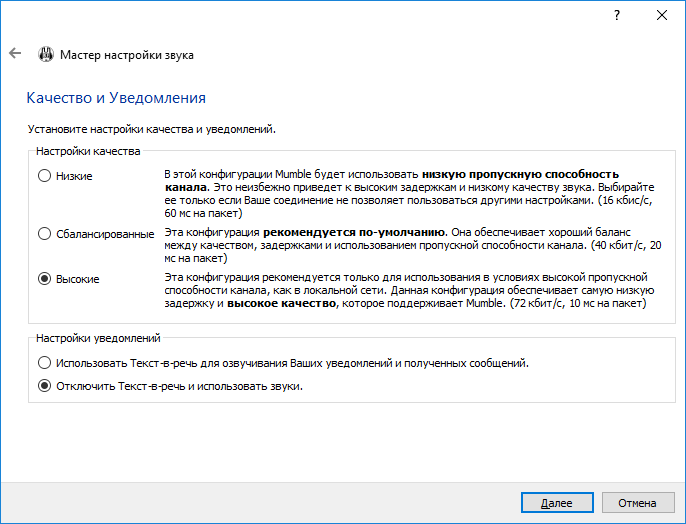The width and height of the screenshot is (686, 524).
Task: Click the Мастер настройки звука title
Action: 127,55
